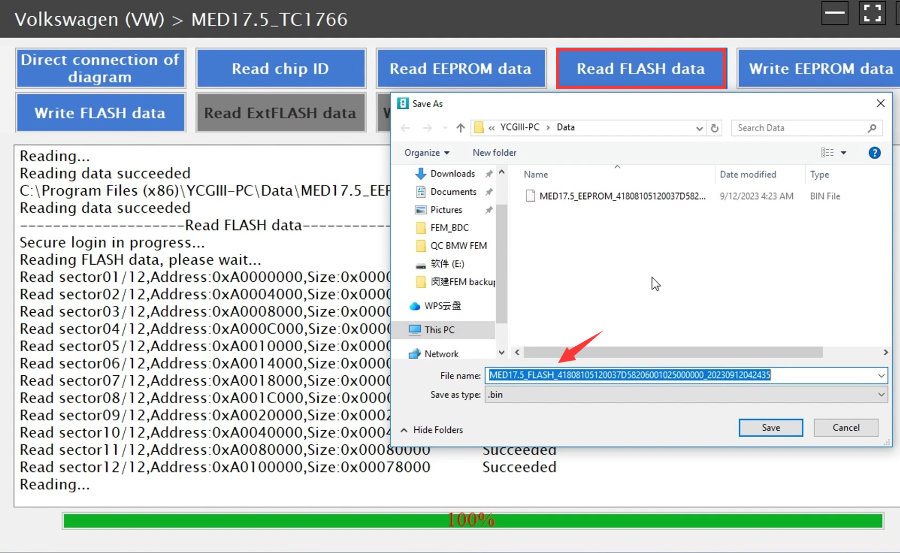This screenshot has width=900, height=553.
Task: Select Downloads in navigation pane
Action: (452, 173)
